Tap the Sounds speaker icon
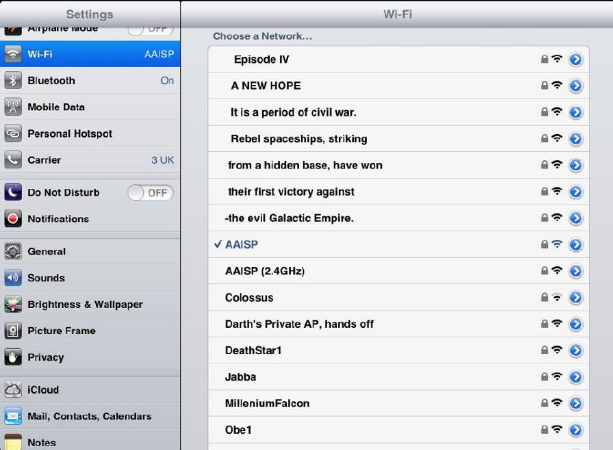The width and height of the screenshot is (613, 450). 13,278
